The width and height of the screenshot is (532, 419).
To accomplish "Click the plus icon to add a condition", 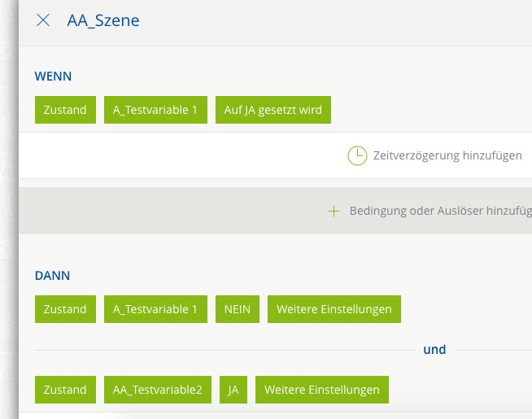I will tap(333, 211).
